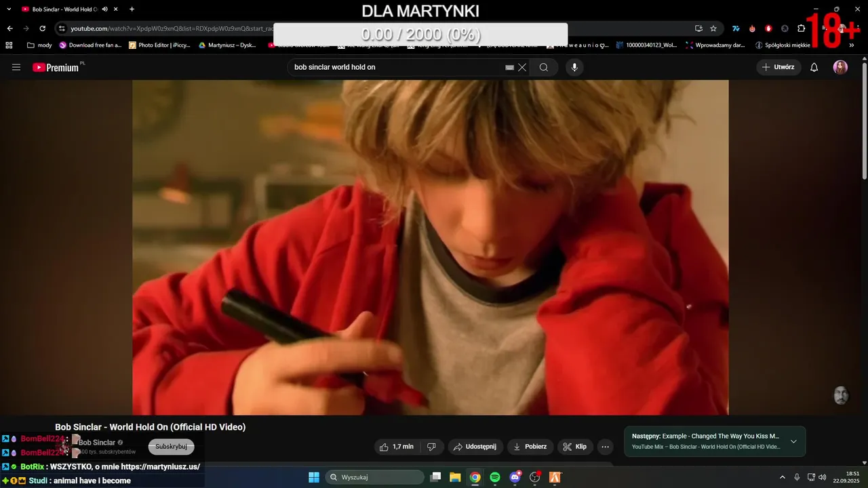Open Download free fan a... bookmark
Viewport: 868px width, 488px height.
click(90, 45)
